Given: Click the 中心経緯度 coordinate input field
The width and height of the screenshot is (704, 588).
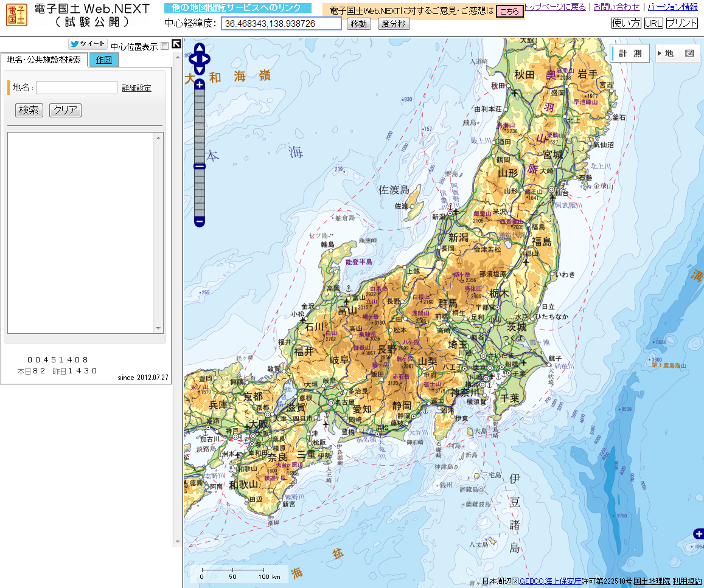Looking at the screenshot, I should tap(279, 24).
